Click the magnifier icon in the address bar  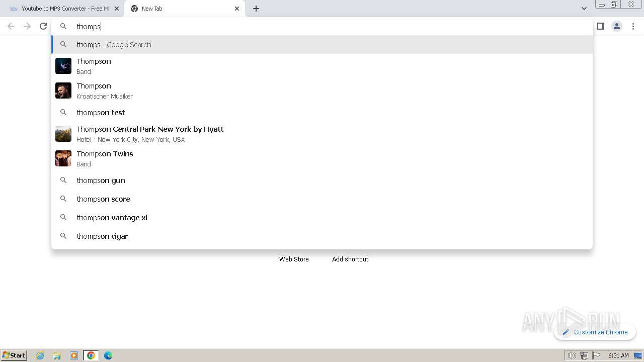[x=63, y=26]
